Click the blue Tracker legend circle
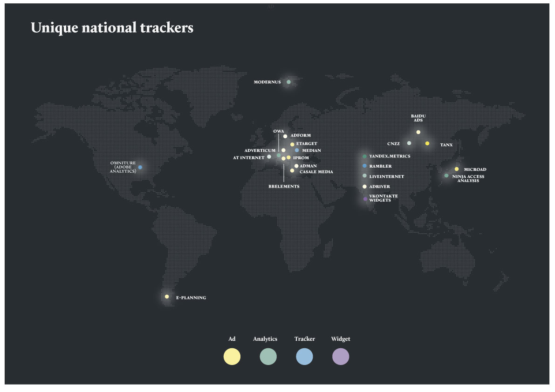 [x=304, y=356]
